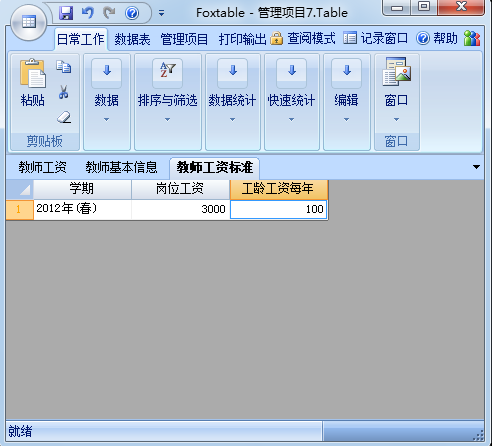The image size is (492, 446).
Task: Expand the 数据统计 dropdown group
Action: [x=232, y=102]
